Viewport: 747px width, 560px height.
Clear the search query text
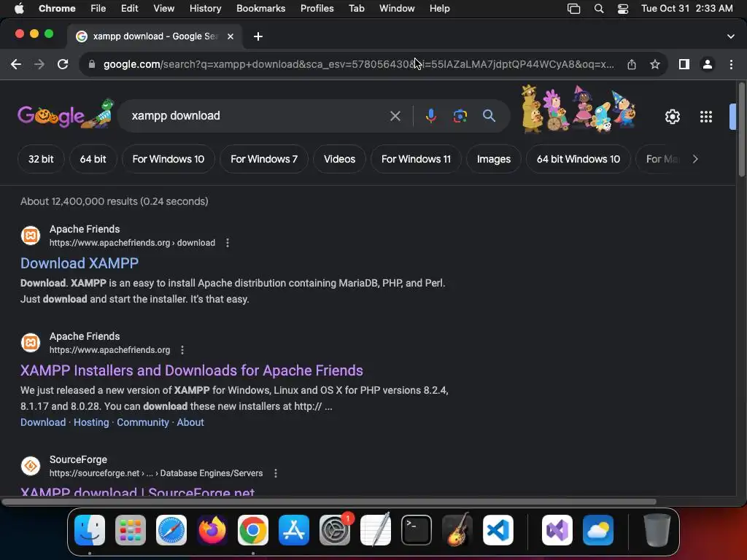click(395, 116)
